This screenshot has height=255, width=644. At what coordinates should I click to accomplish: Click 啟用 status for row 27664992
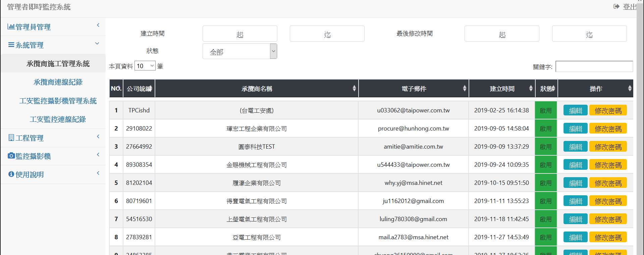point(546,147)
